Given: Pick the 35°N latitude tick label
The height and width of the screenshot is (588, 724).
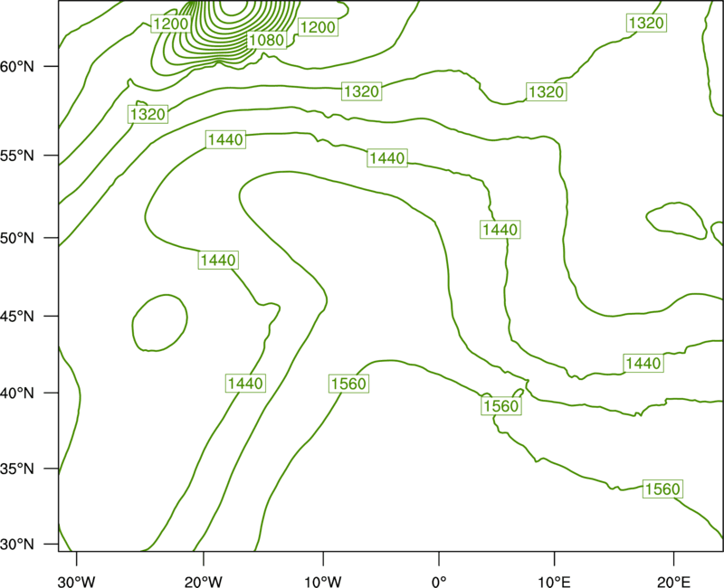Looking at the screenshot, I should (17, 469).
